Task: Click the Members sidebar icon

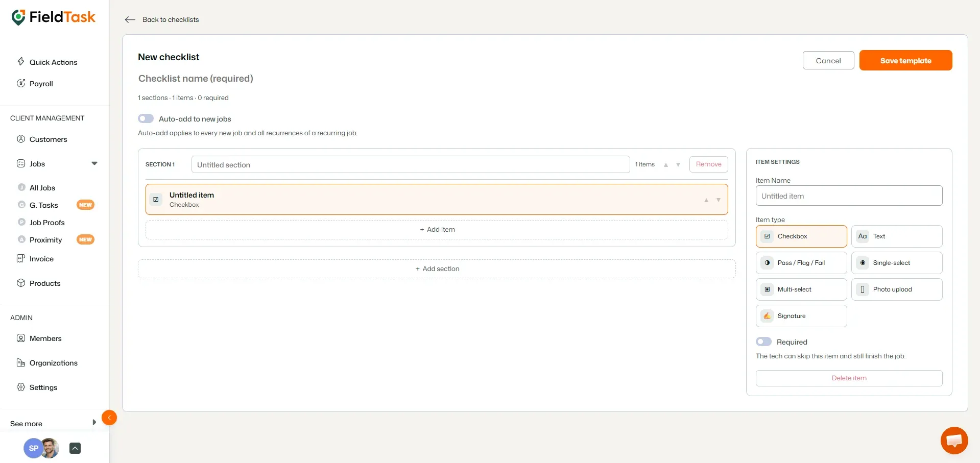Action: [21, 338]
